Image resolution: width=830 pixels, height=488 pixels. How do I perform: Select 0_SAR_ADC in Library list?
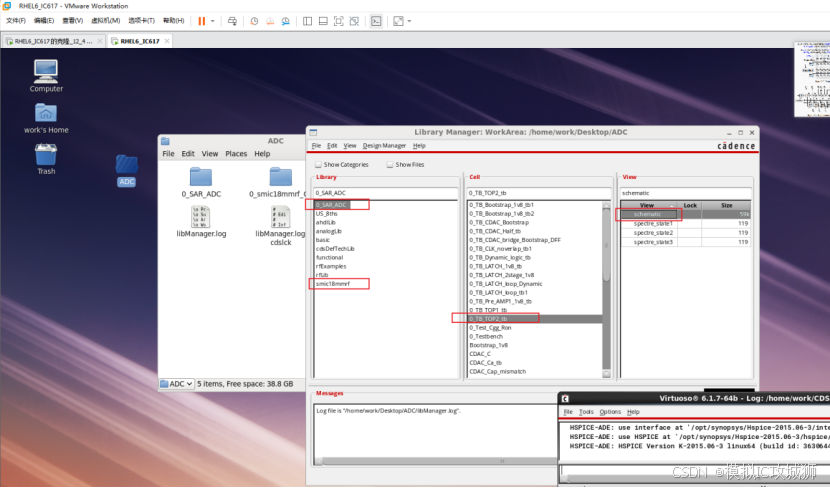[331, 205]
